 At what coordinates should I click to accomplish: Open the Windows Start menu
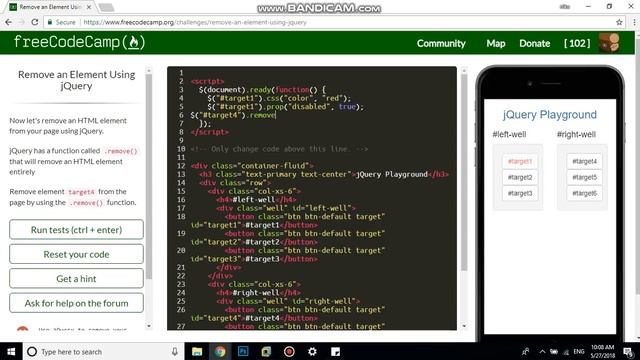[x=11, y=351]
